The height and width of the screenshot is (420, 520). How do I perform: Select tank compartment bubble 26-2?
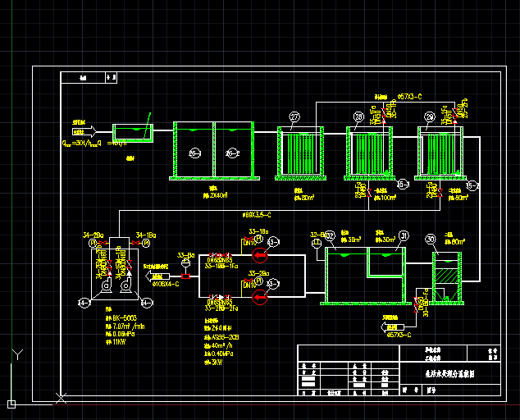(x=232, y=153)
